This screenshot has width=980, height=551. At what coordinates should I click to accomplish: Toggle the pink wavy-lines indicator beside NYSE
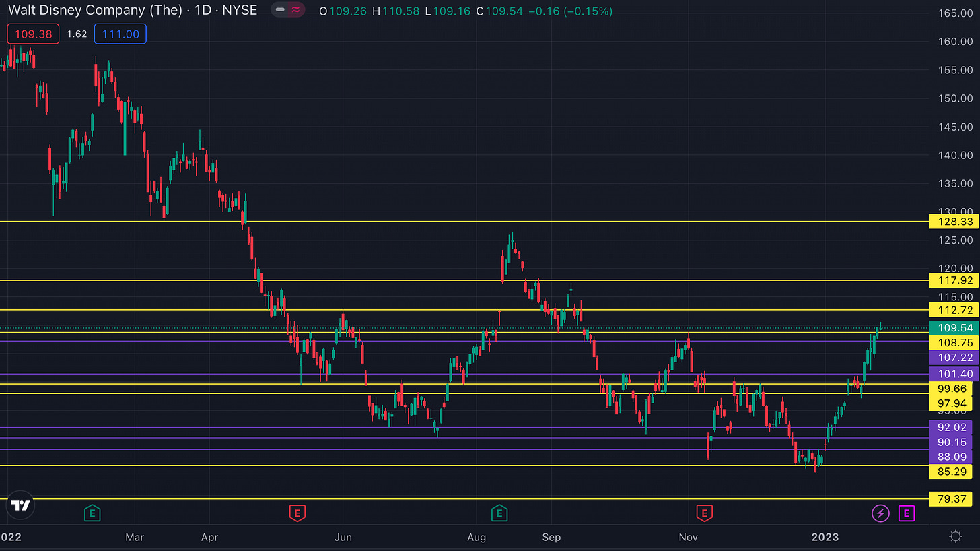[x=296, y=10]
